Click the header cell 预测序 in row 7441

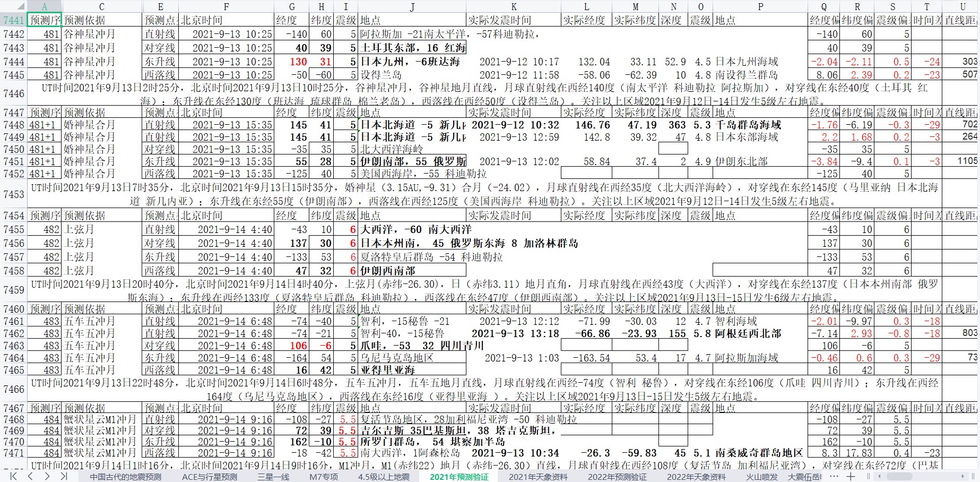point(45,20)
